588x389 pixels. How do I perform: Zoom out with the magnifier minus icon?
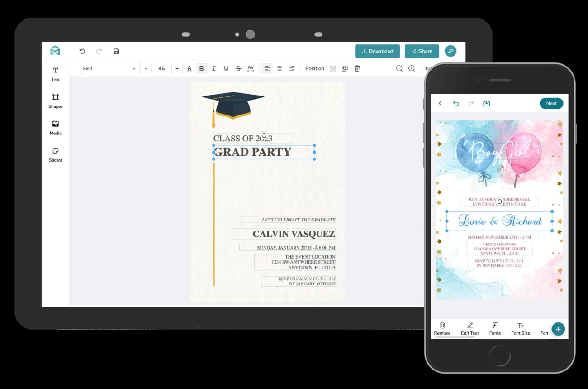point(399,68)
